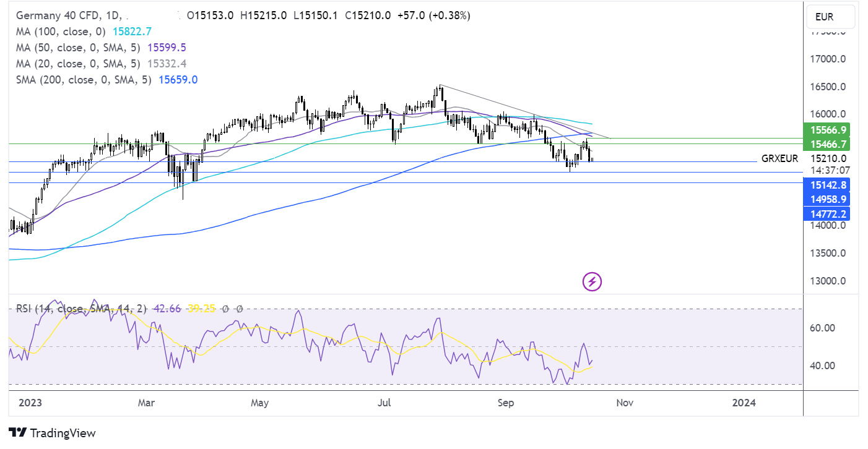This screenshot has width=868, height=449.
Task: Select the MA (20, close, 0, SMA, 5) legend
Action: (x=77, y=63)
